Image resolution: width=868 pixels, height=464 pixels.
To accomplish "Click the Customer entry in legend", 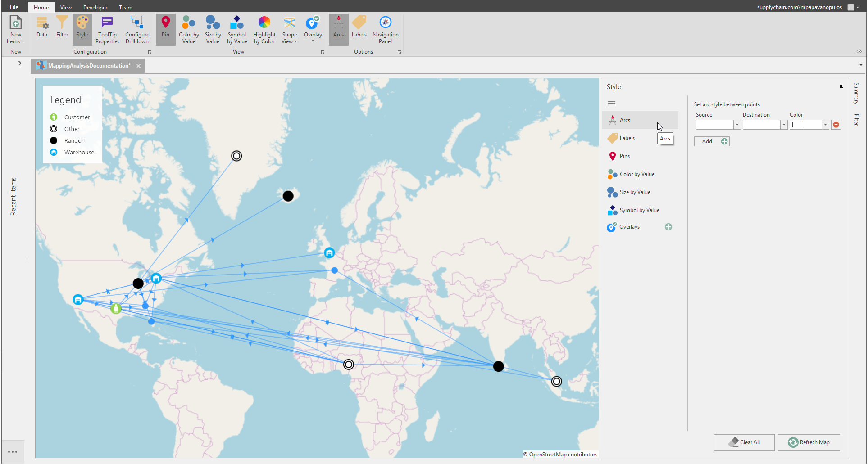I will pyautogui.click(x=70, y=117).
